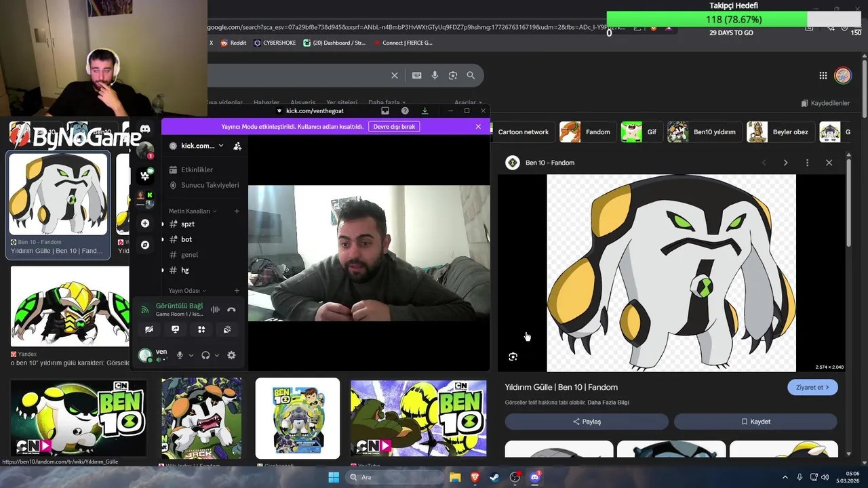This screenshot has height=488, width=868.
Task: Open the Google apps grid
Action: [823, 75]
